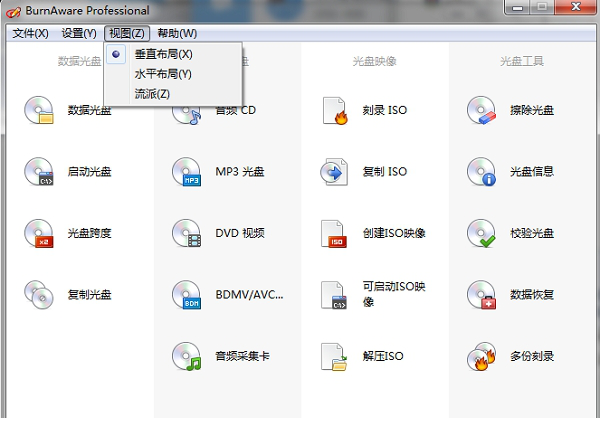Click the 数据恢复 label
Image resolution: width=600 pixels, height=434 pixels.
[532, 295]
